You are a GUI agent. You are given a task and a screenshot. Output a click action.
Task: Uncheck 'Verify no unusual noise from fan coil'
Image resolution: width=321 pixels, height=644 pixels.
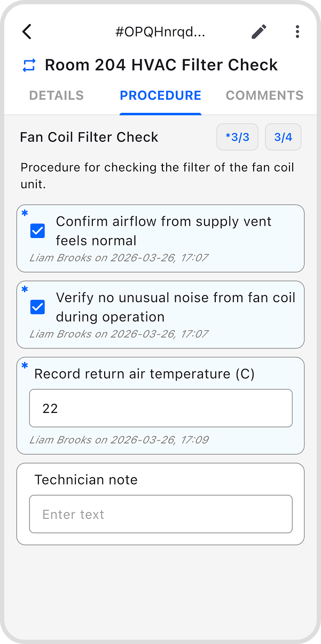point(37,307)
